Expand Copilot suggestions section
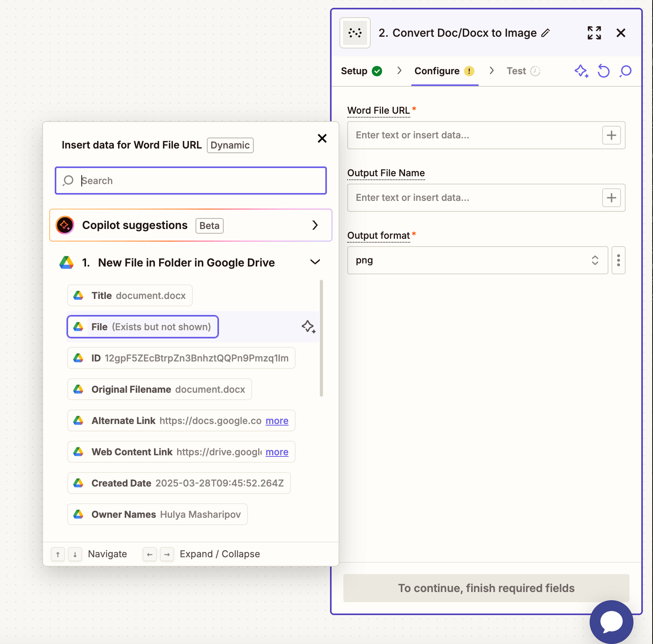The width and height of the screenshot is (653, 644). (315, 225)
